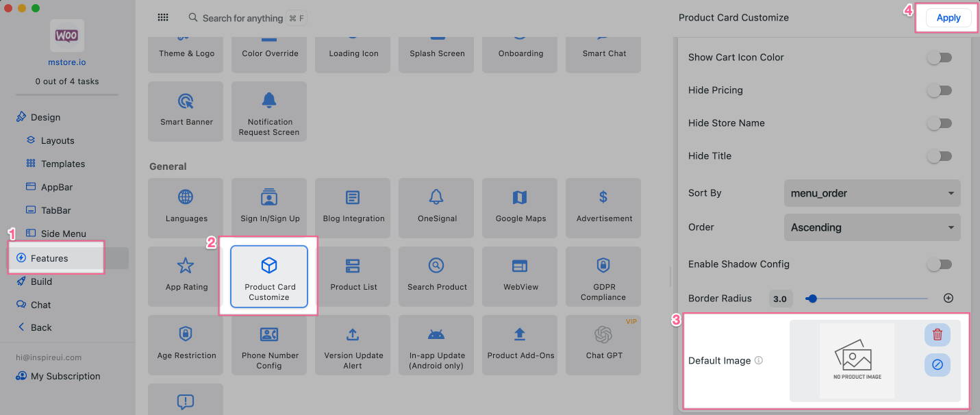Enable the Hide Title switch

click(x=940, y=156)
